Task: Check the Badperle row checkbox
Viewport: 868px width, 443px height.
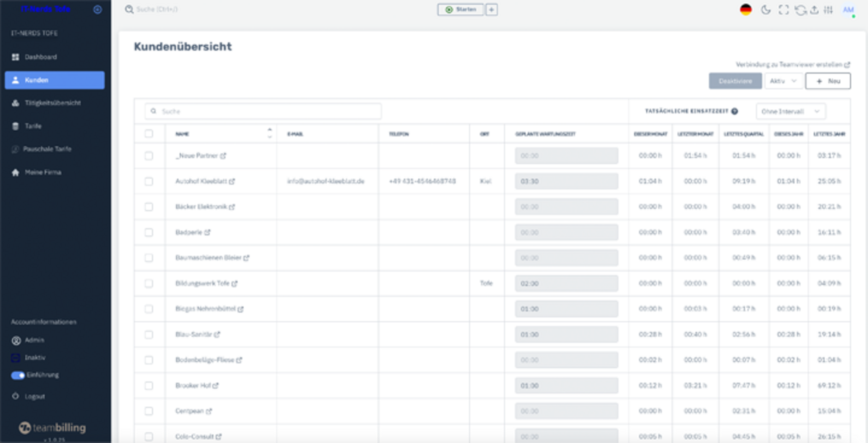Action: point(149,232)
